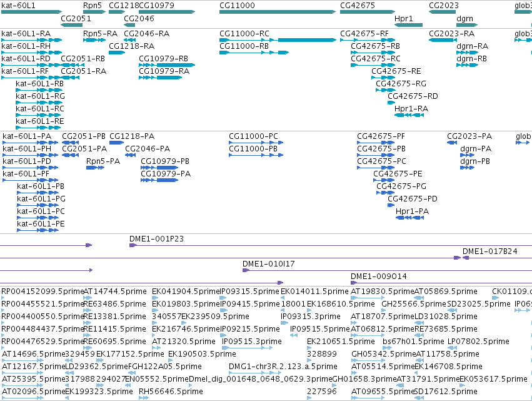This screenshot has width=532, height=401.
Task: Select the CG42675-RD transcript
Action: [391, 103]
